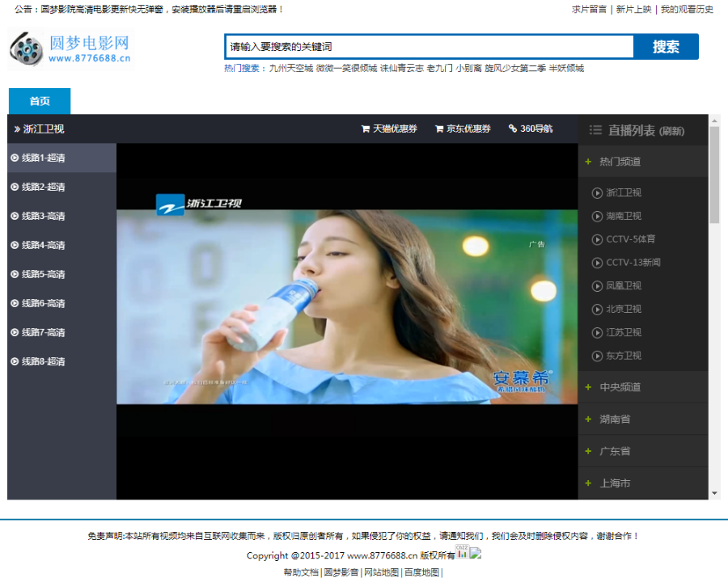Click the shopping cart icon for 天猫优惠券
Image resolution: width=728 pixels, height=582 pixels.
pos(366,129)
